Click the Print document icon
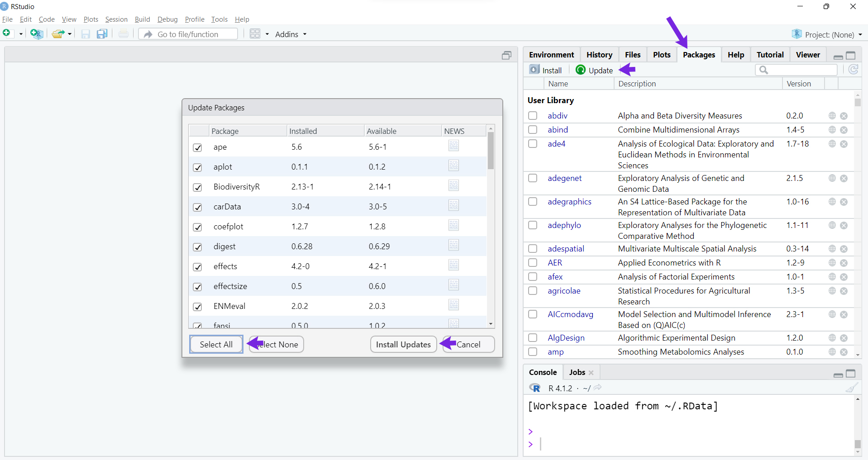 (123, 34)
